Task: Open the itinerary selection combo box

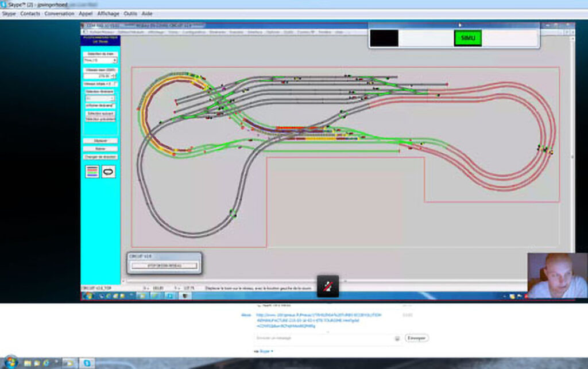Action: 100,98
